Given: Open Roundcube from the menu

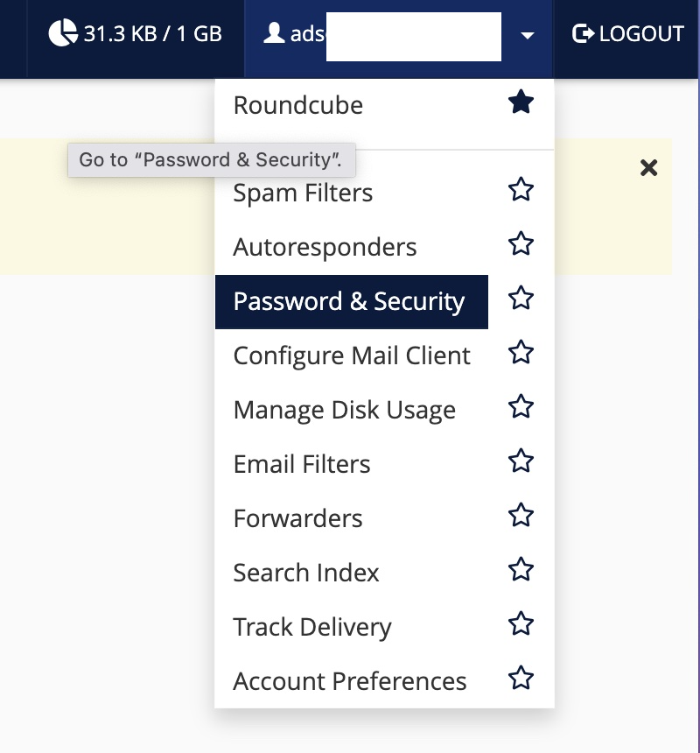Looking at the screenshot, I should tap(298, 106).
